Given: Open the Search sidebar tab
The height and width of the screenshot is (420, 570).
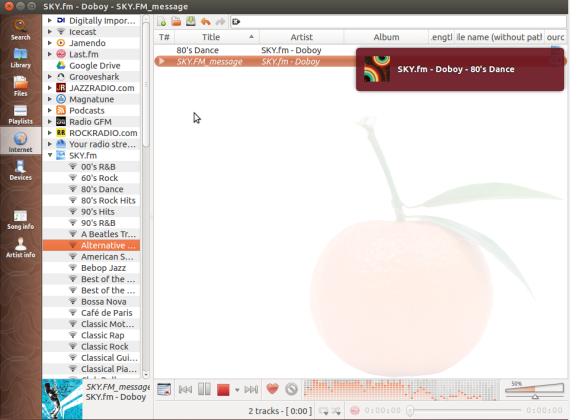Looking at the screenshot, I should pyautogui.click(x=20, y=30).
